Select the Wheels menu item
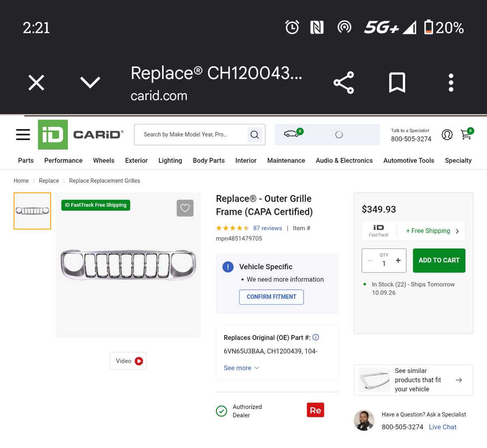 pos(104,161)
